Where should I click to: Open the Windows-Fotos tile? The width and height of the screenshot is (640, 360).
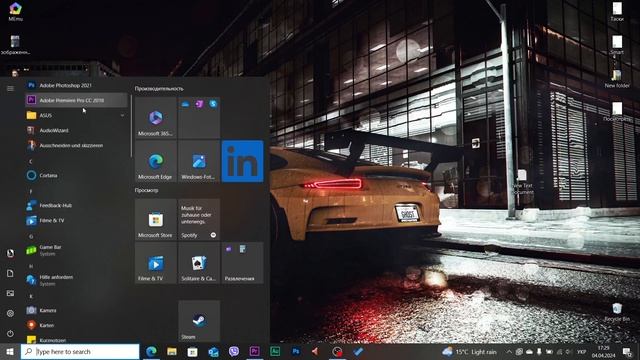(x=199, y=161)
